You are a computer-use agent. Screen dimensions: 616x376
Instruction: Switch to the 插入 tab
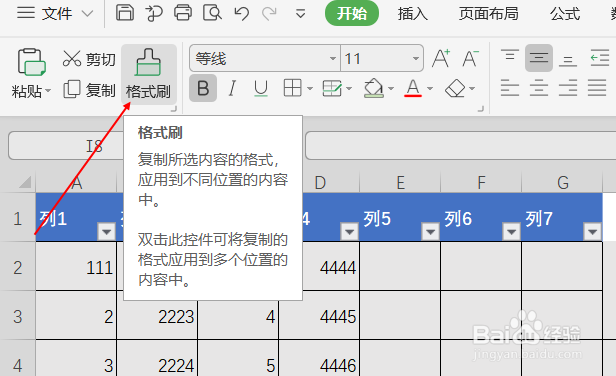pos(412,14)
